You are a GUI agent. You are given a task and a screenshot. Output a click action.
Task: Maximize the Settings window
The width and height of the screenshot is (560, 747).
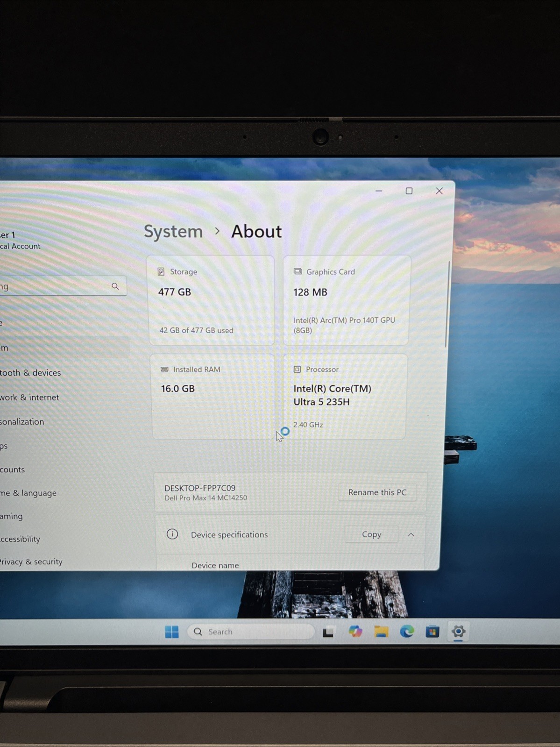coord(409,191)
